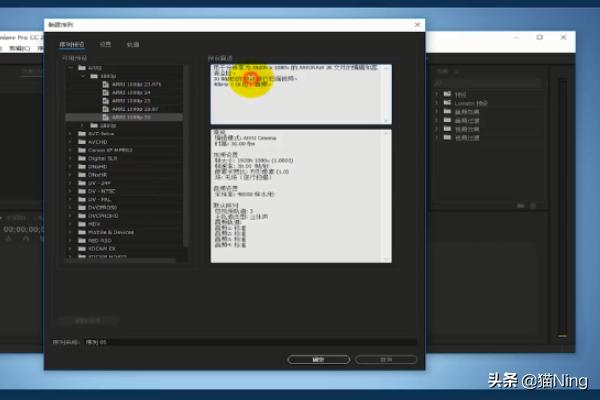Select 音频过渡 in the Effects panel
The width and height of the screenshot is (600, 400).
tap(467, 121)
